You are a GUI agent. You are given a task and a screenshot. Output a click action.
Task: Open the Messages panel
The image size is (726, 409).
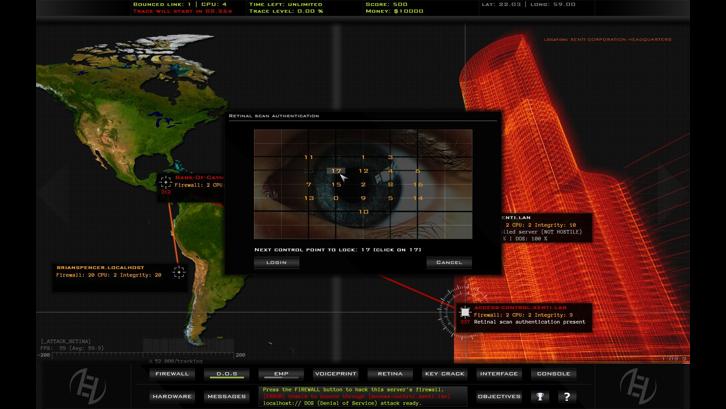tap(225, 396)
